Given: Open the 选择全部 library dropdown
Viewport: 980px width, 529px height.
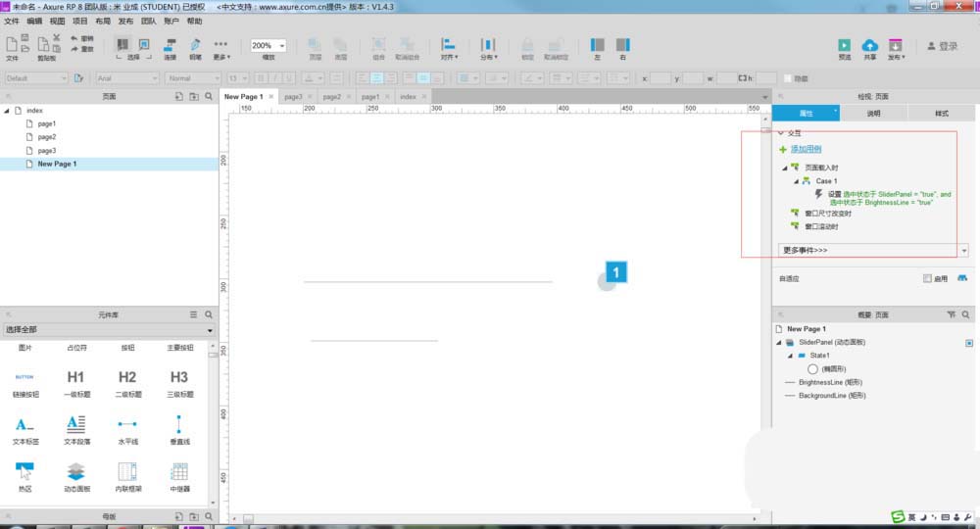Looking at the screenshot, I should pos(109,330).
